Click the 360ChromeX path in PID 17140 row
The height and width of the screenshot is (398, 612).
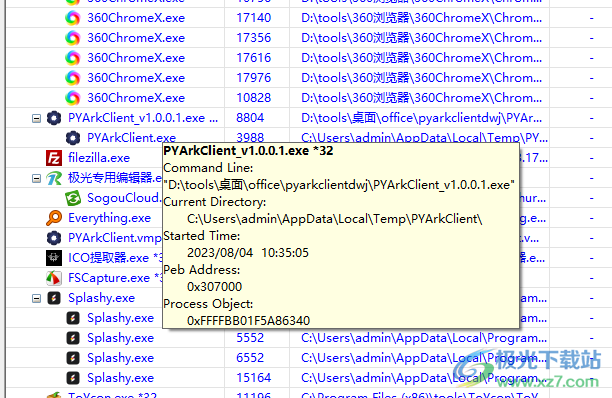pyautogui.click(x=422, y=18)
